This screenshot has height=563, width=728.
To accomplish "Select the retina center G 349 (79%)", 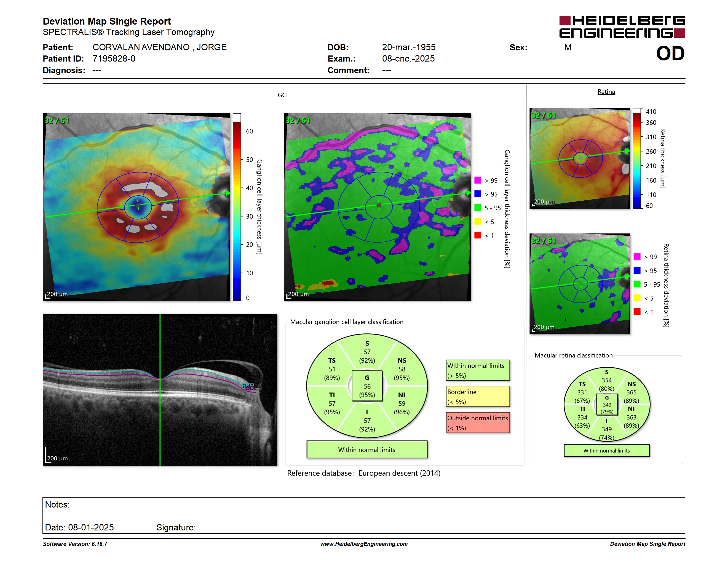I will point(607,405).
